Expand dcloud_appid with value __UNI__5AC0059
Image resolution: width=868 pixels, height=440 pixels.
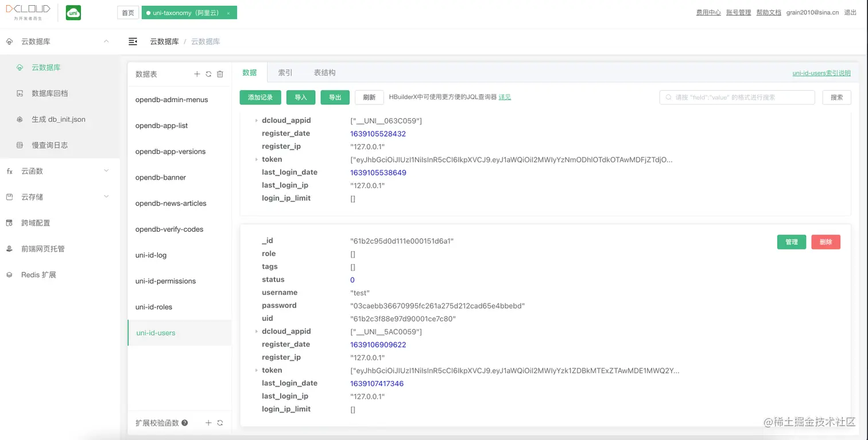coord(256,332)
